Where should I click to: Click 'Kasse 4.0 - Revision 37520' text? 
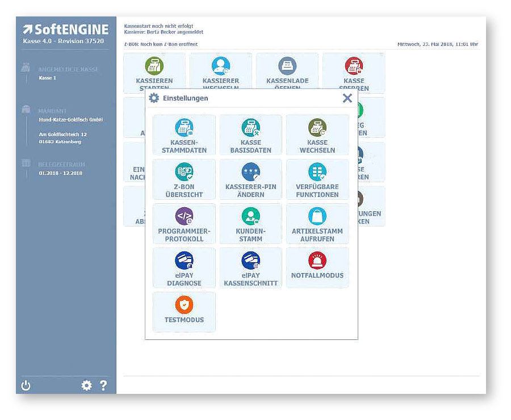pos(63,41)
